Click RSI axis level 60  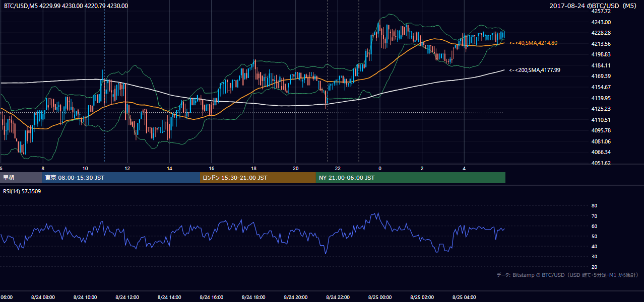pyautogui.click(x=594, y=226)
